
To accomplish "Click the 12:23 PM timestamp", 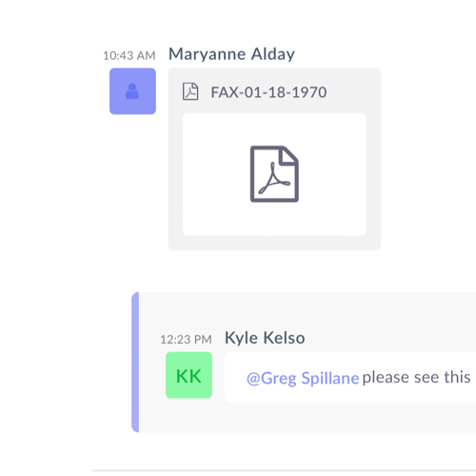I will pos(186,340).
